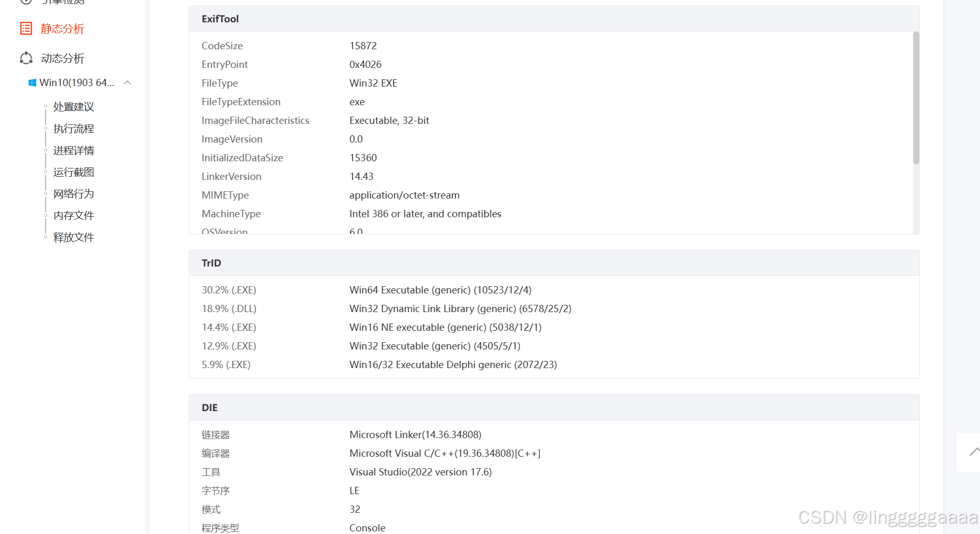
Task: Select 'Win16/32 Executable Delphi generic' entry
Action: pos(453,364)
